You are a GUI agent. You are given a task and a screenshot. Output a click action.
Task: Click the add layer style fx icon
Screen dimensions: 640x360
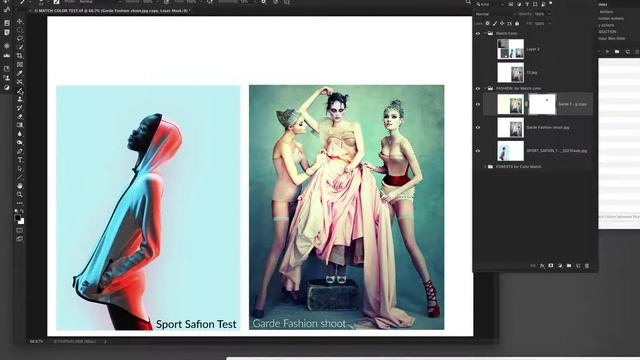click(x=542, y=266)
